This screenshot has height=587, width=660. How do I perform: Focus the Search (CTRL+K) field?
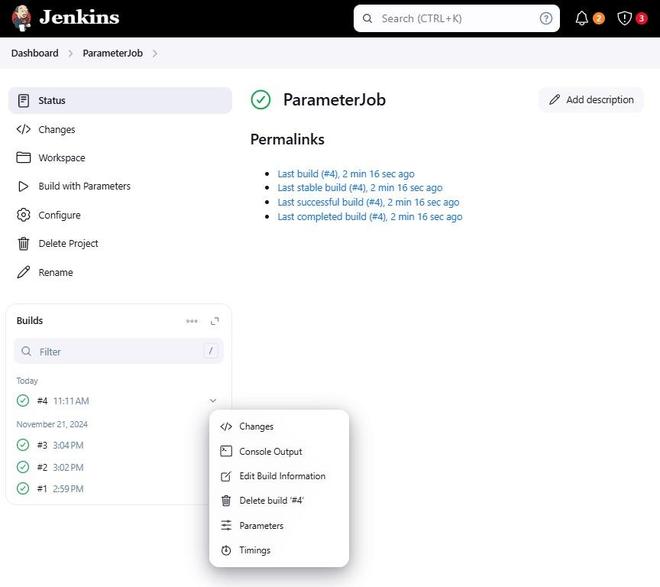[457, 19]
